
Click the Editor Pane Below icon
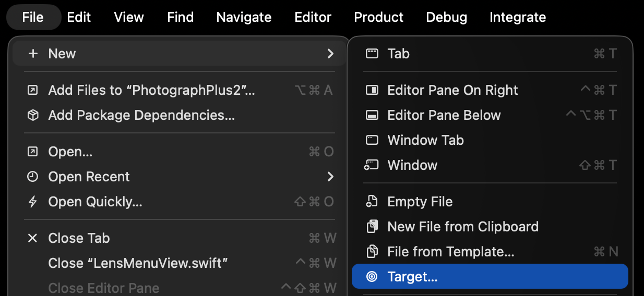pyautogui.click(x=372, y=115)
